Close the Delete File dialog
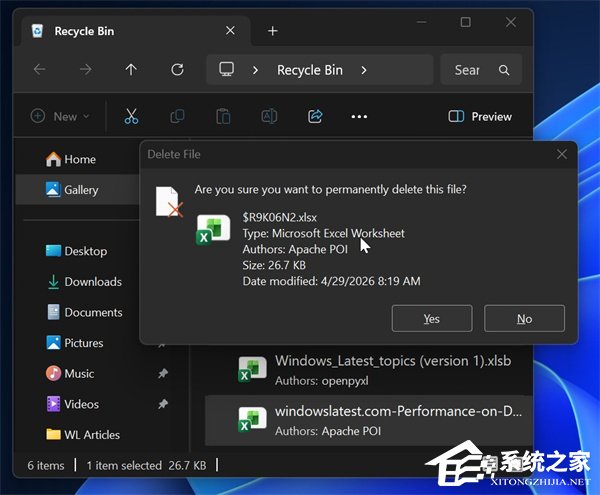 tap(562, 154)
